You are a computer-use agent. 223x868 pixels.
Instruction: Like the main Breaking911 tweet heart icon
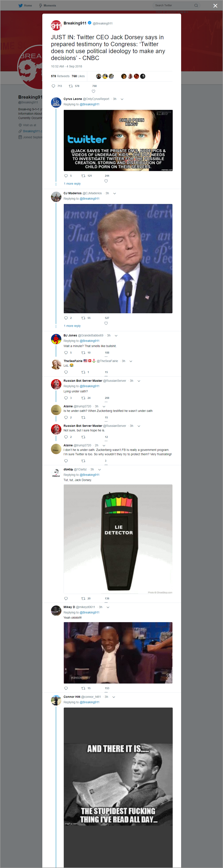93,91
